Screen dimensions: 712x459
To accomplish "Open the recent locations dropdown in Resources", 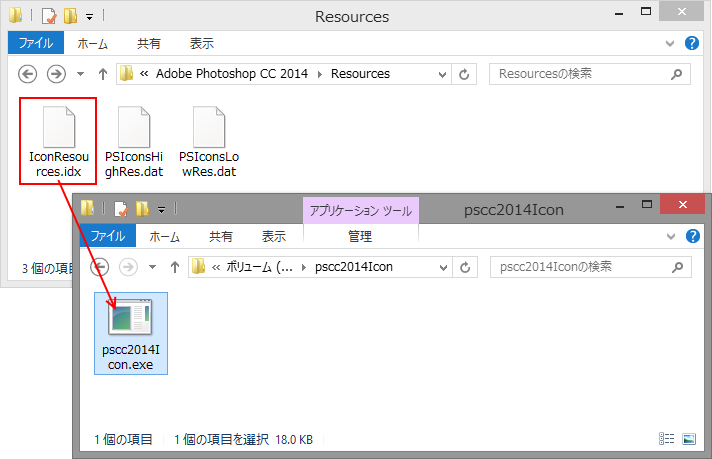I will pos(80,74).
